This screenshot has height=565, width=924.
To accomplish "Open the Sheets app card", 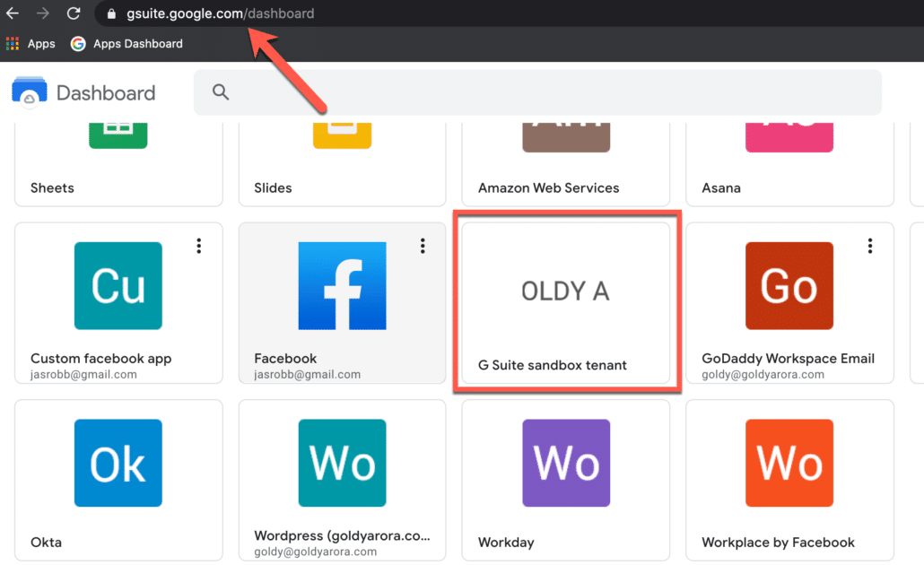I will click(x=118, y=164).
